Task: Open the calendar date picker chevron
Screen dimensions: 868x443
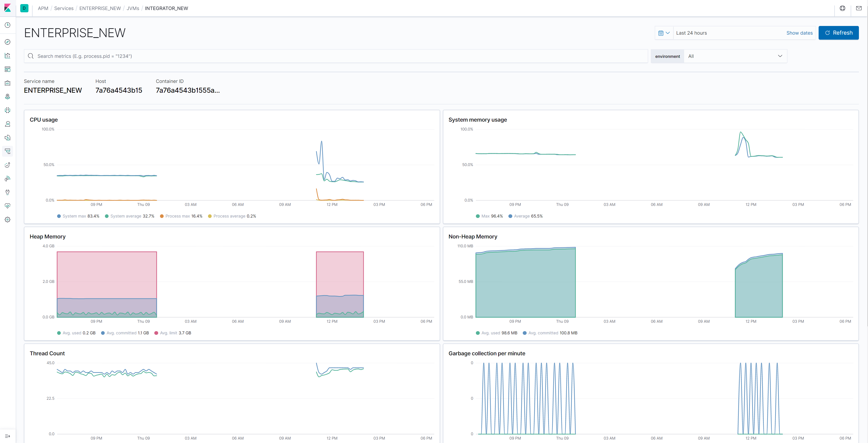Action: pos(664,33)
